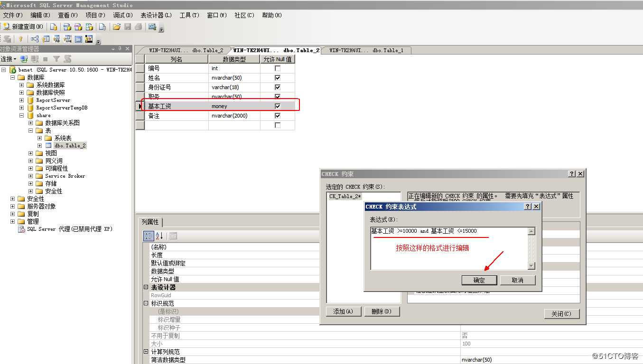The height and width of the screenshot is (364, 643).
Task: Switch to the dbo.Table_1 tab
Action: (366, 50)
